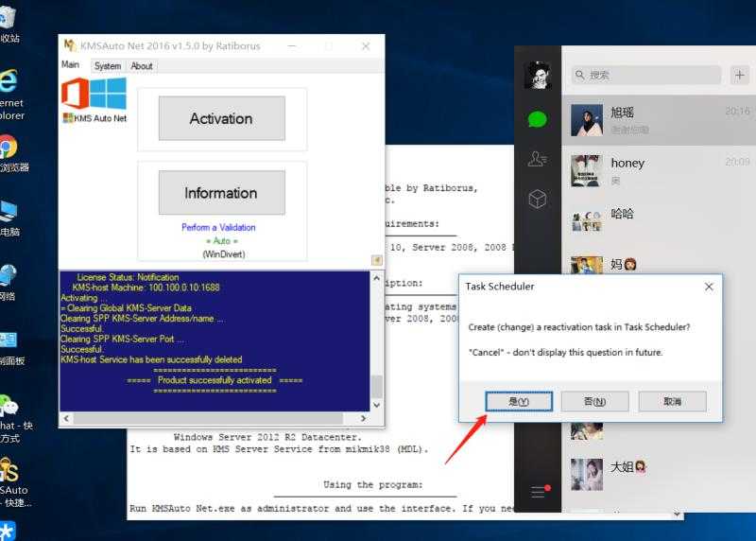The width and height of the screenshot is (756, 541).
Task: Click the plus button next to WeChat search
Action: click(x=740, y=75)
